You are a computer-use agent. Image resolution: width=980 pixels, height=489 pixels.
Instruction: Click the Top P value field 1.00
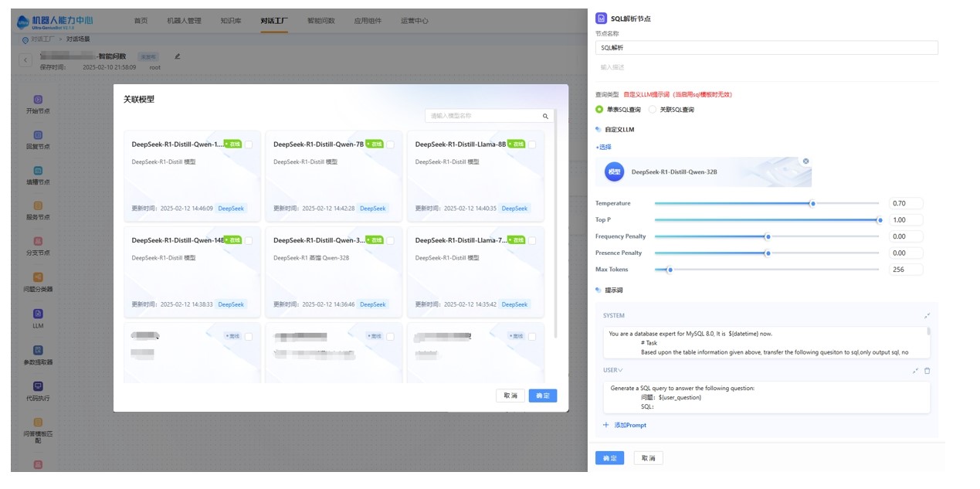click(x=906, y=220)
